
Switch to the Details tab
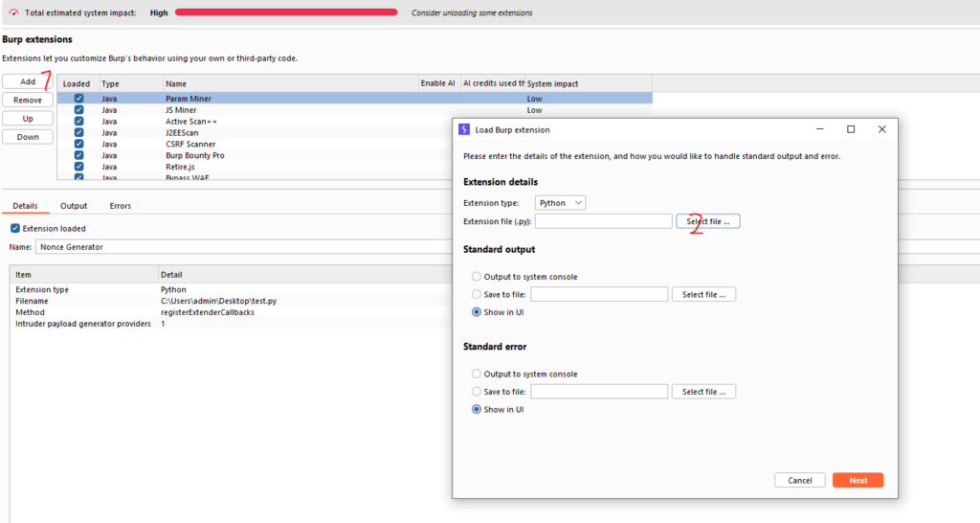pyautogui.click(x=25, y=206)
